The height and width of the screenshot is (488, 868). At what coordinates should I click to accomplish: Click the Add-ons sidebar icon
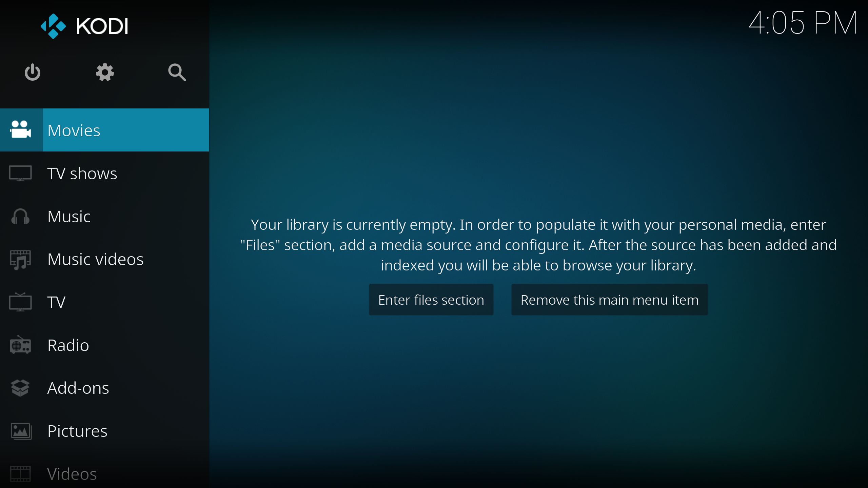point(21,387)
